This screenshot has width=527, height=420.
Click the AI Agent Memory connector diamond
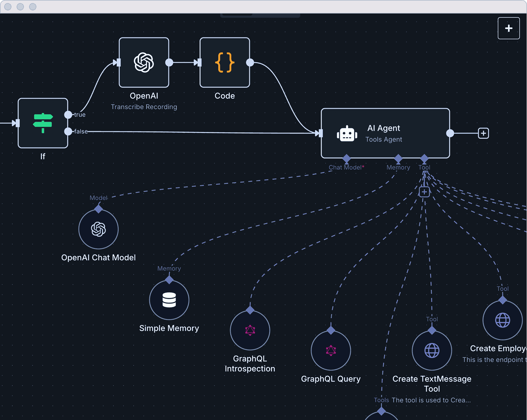(x=398, y=159)
